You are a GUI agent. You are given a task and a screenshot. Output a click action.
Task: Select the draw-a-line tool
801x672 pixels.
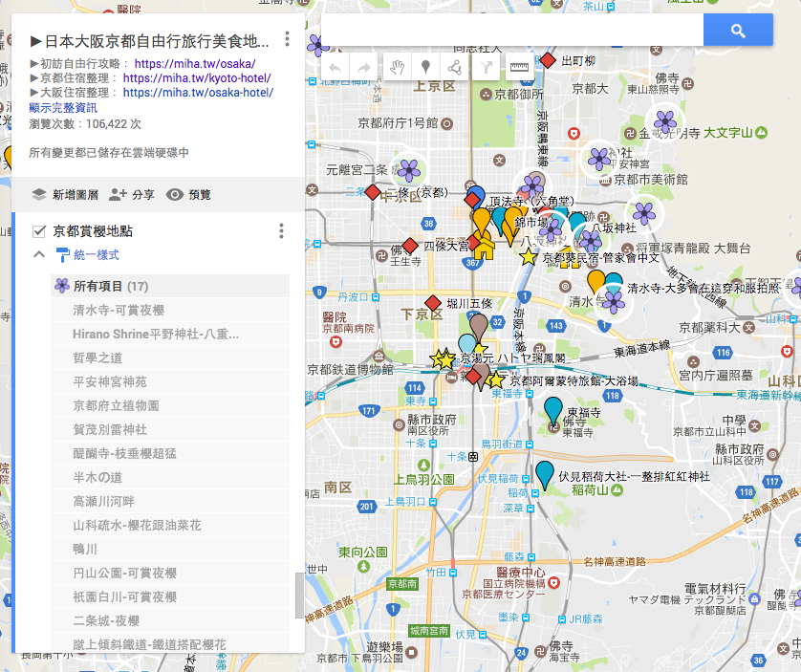pyautogui.click(x=455, y=66)
